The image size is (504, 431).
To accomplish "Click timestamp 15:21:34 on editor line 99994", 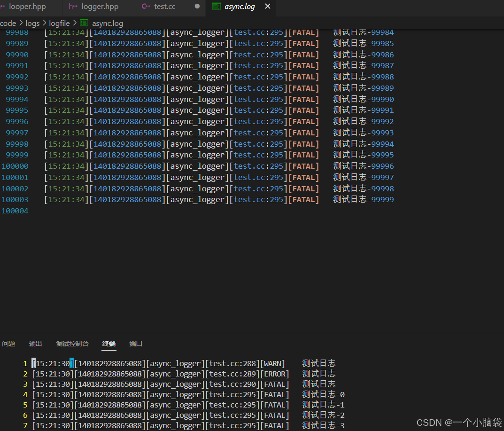I will pyautogui.click(x=67, y=99).
